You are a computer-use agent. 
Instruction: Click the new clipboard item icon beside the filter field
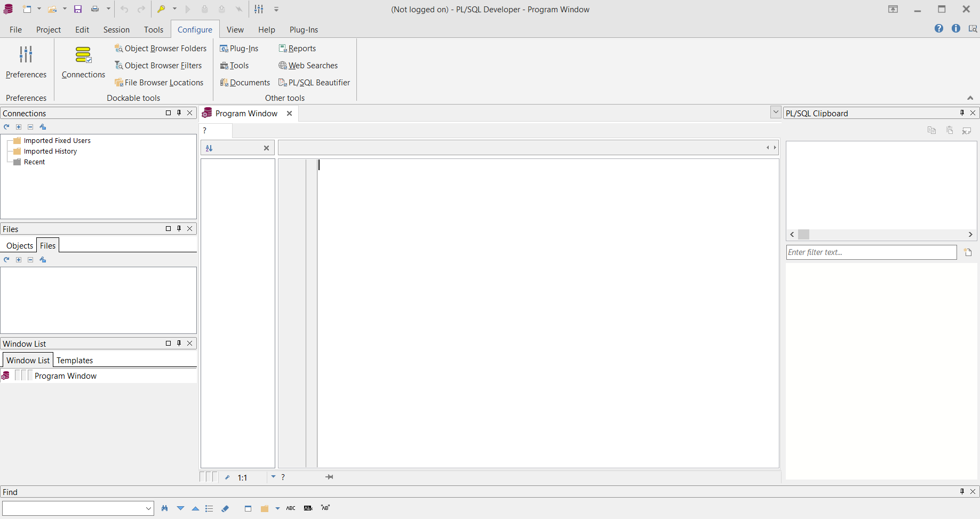[968, 252]
